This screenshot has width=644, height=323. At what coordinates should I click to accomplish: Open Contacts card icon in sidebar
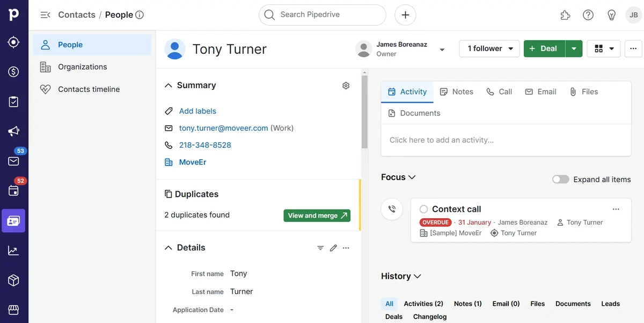pyautogui.click(x=13, y=220)
